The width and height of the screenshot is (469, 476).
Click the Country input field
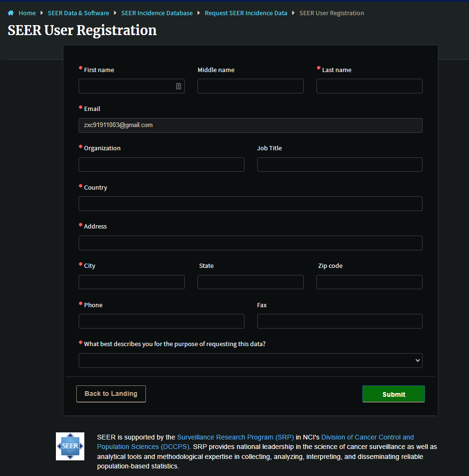point(251,204)
